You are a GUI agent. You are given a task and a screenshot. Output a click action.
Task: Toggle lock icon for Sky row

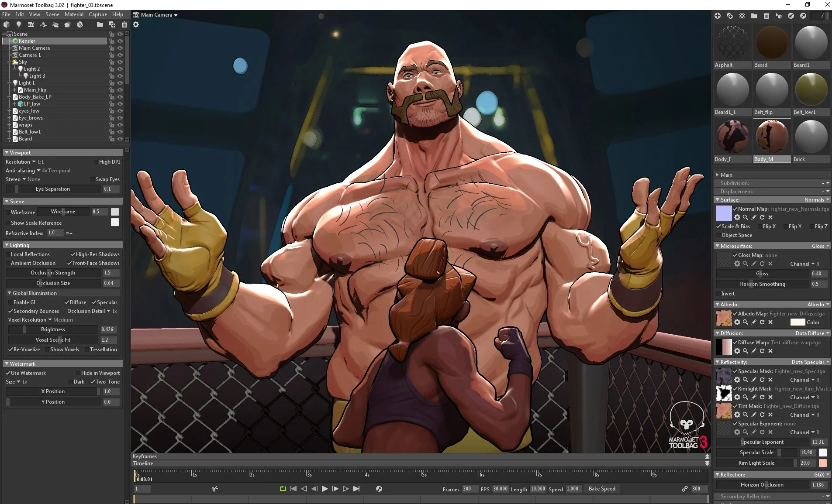[x=112, y=62]
